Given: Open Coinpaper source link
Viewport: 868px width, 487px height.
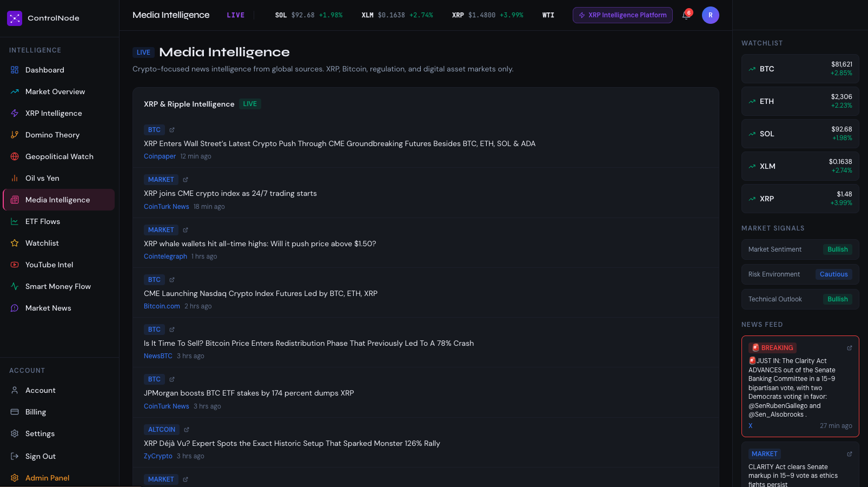Looking at the screenshot, I should point(160,156).
